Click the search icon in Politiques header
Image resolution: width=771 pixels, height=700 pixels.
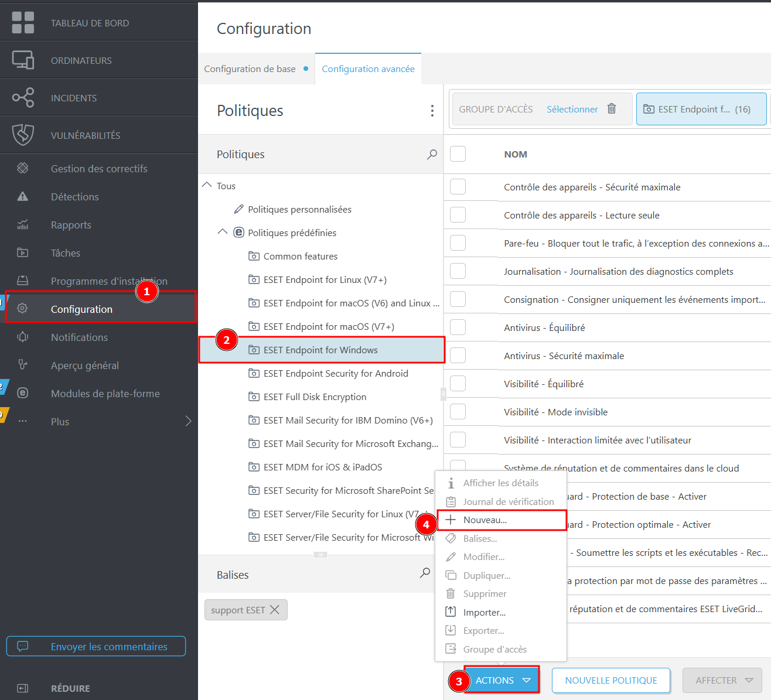pyautogui.click(x=432, y=154)
